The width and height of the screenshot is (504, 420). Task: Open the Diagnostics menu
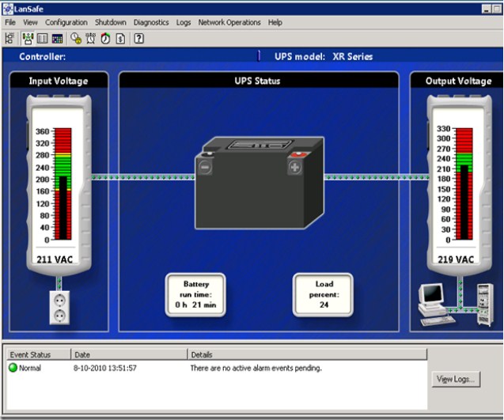point(151,22)
